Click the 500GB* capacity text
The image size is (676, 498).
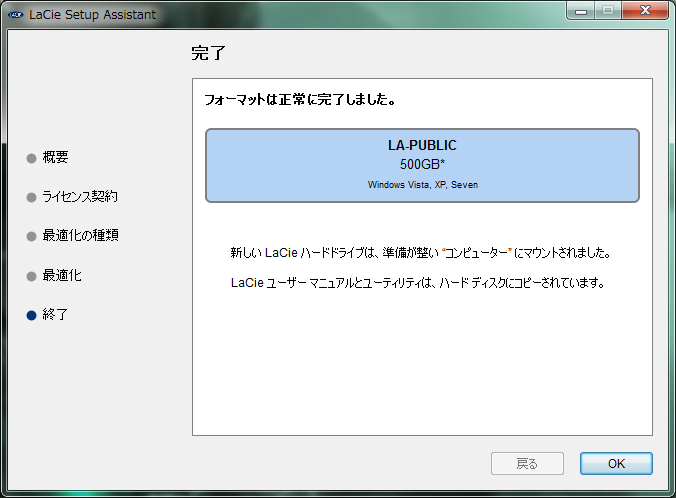click(422, 164)
